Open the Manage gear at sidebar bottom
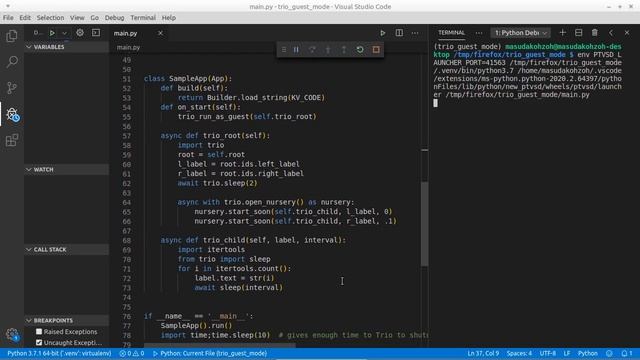The height and width of the screenshot is (360, 640). tap(12, 335)
